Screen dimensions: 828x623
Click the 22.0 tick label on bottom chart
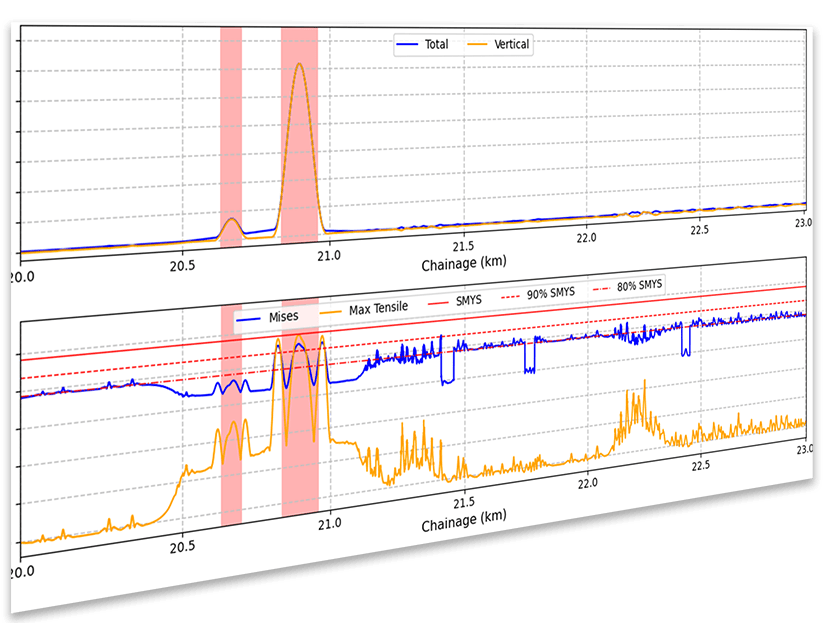pyautogui.click(x=587, y=483)
